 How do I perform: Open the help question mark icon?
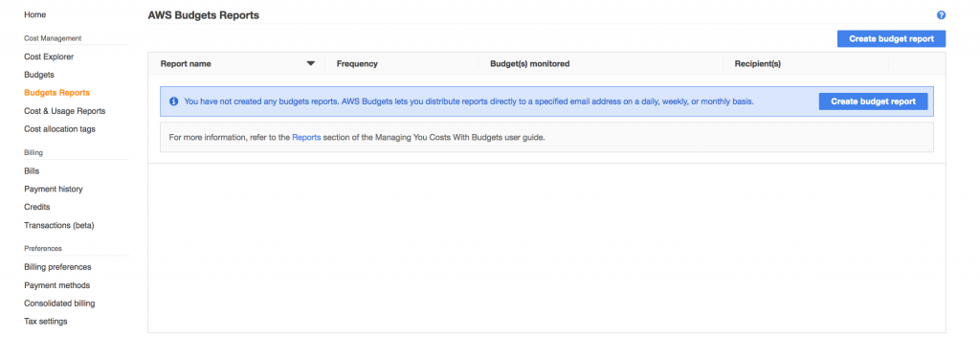[x=941, y=15]
